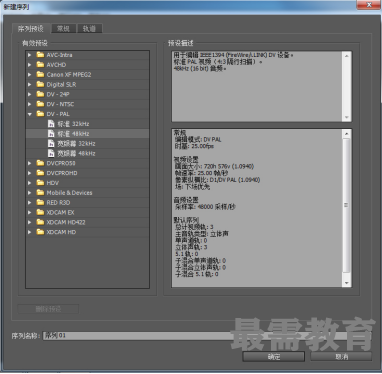Expand the RED R3D group
This screenshot has height=374, width=382.
(30, 202)
